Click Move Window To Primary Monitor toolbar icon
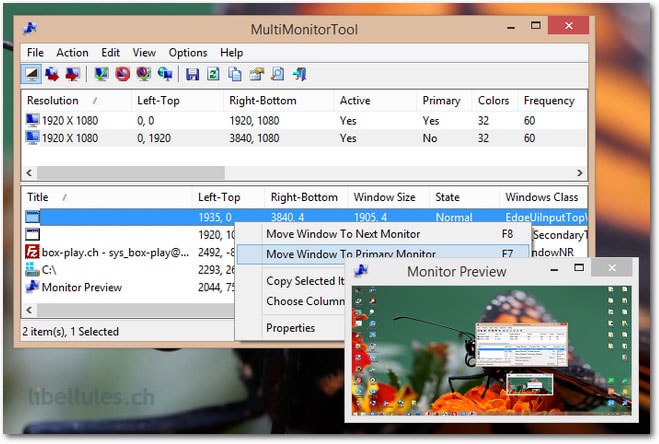 point(73,74)
